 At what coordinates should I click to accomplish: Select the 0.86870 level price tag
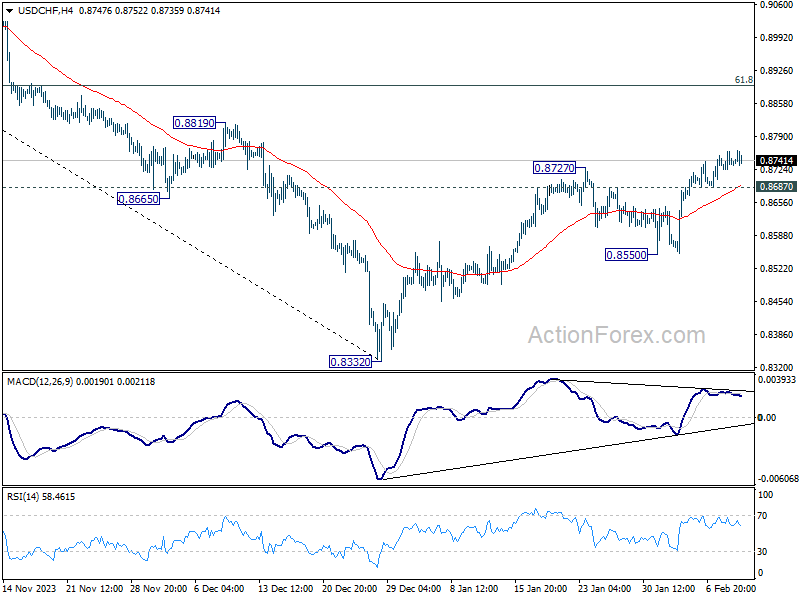[776, 187]
